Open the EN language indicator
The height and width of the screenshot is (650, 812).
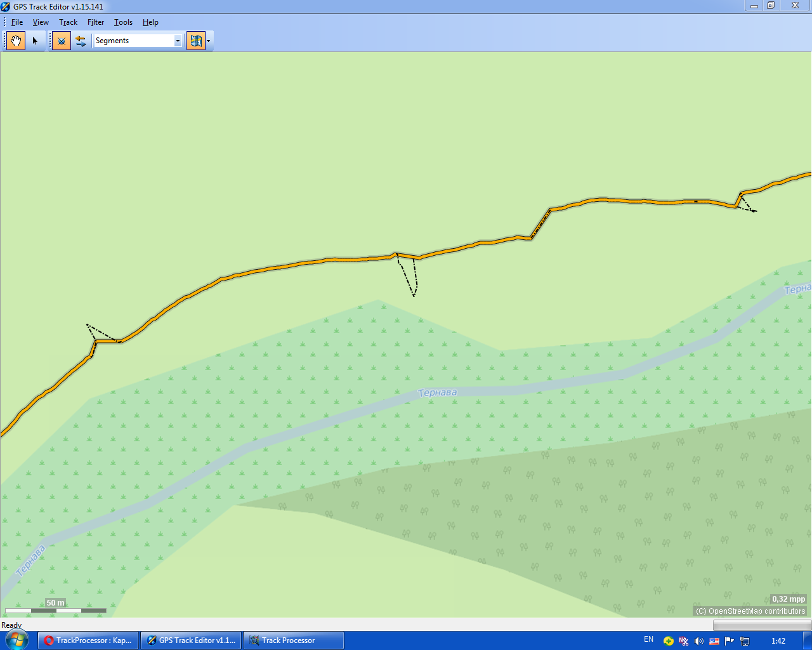coord(648,640)
